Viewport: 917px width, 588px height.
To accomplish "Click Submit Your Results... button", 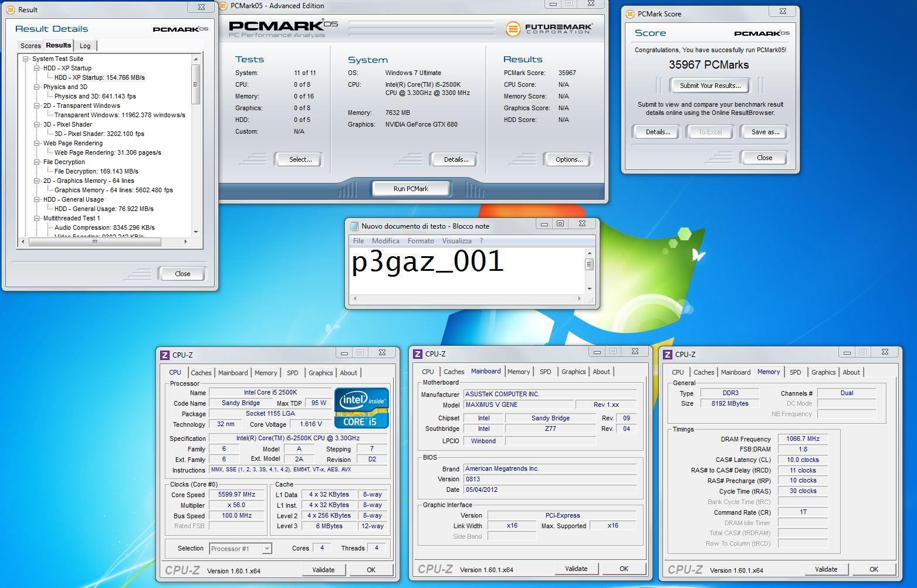I will [710, 86].
